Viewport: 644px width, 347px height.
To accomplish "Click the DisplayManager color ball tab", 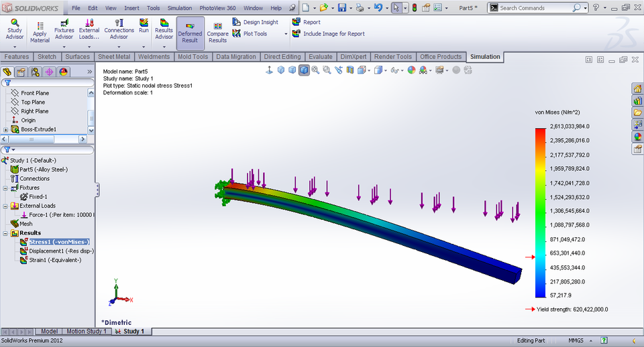I will point(63,72).
